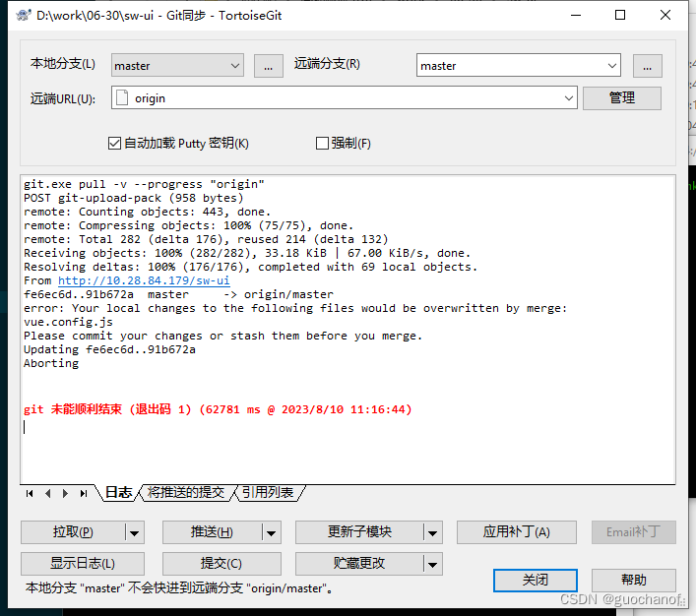Switch to the 日志 tab
Image resolution: width=696 pixels, height=616 pixels.
[118, 493]
